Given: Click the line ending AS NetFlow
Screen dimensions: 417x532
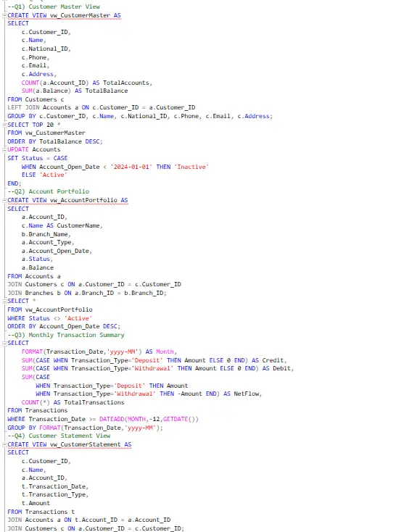Looking at the screenshot, I should tap(149, 394).
